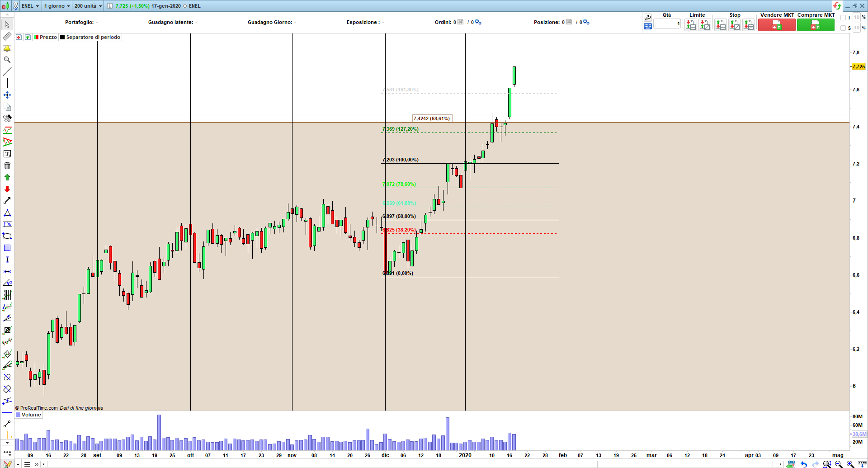
Task: Open the ENEL instrument dropdown
Action: pos(30,6)
